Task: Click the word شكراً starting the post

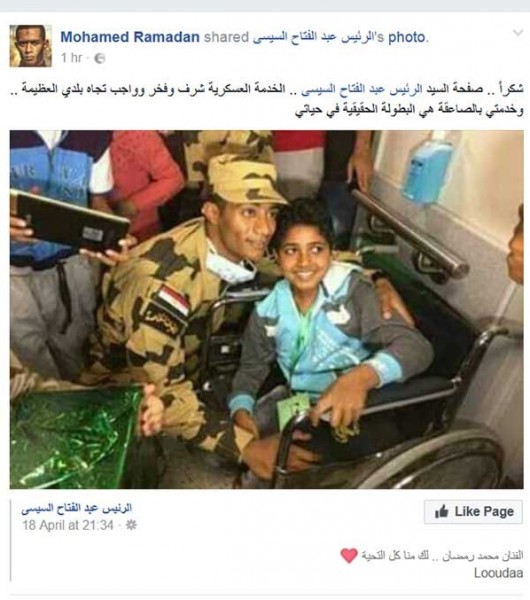Action: pyautogui.click(x=512, y=90)
